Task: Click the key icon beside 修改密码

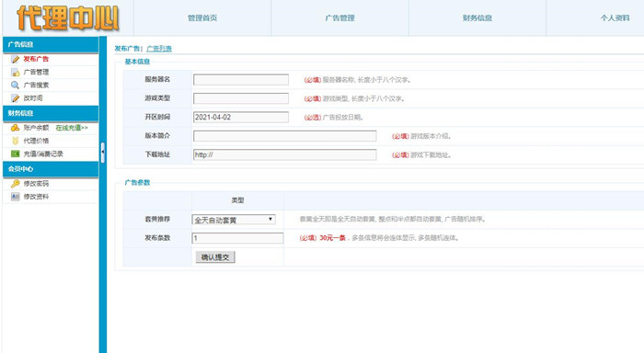Action: [16, 184]
